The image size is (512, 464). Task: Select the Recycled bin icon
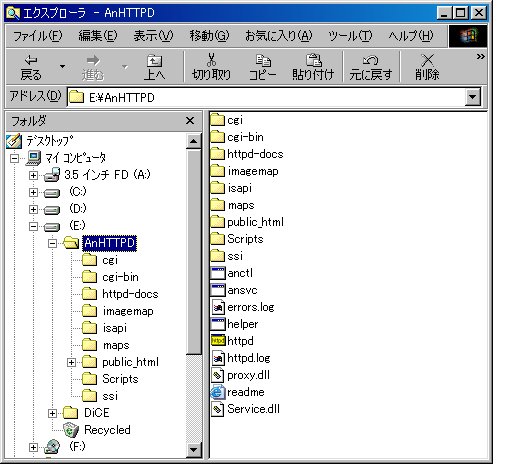[x=71, y=430]
